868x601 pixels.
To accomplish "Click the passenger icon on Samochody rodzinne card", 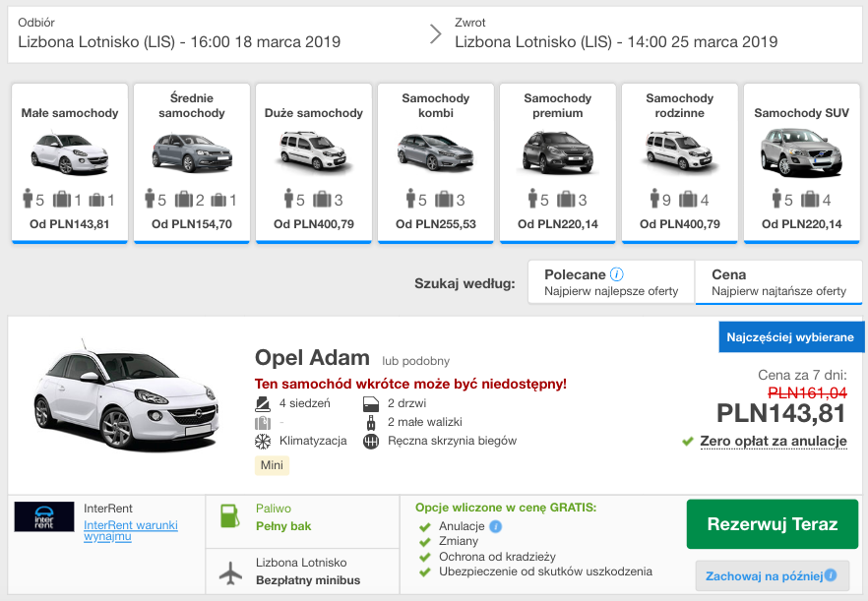I will tap(654, 199).
